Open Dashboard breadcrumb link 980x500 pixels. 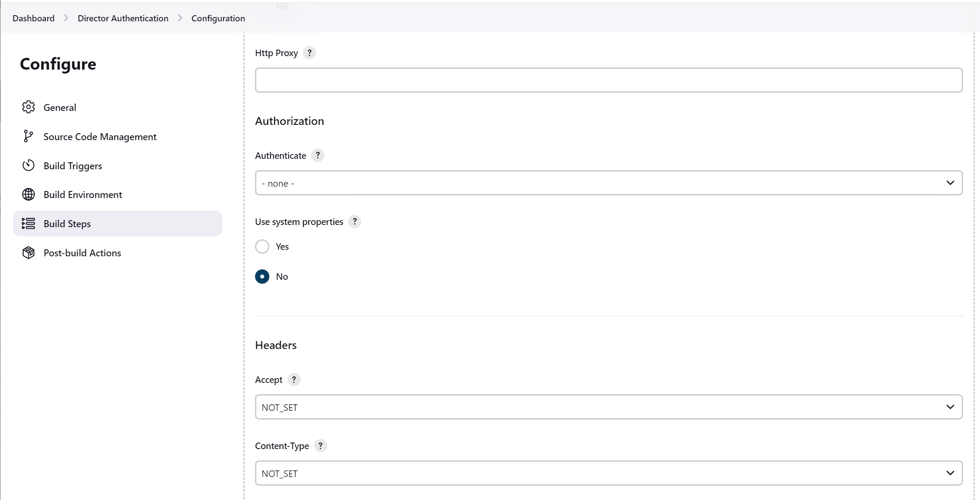point(34,18)
